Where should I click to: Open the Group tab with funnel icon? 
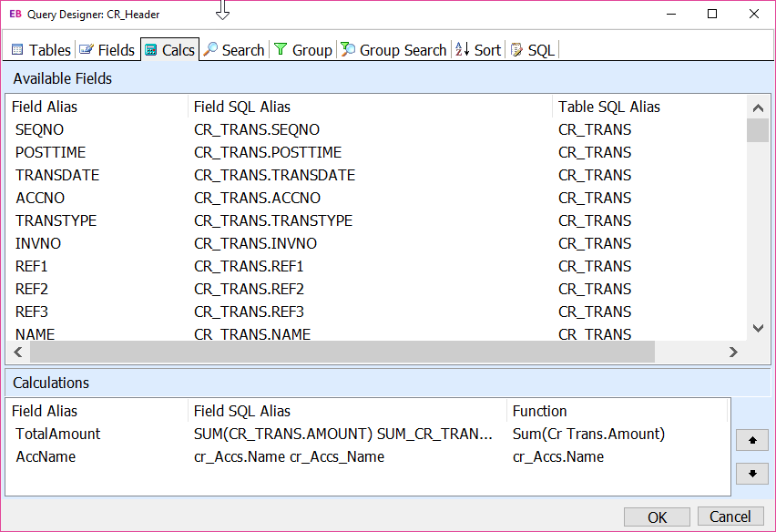tap(303, 50)
